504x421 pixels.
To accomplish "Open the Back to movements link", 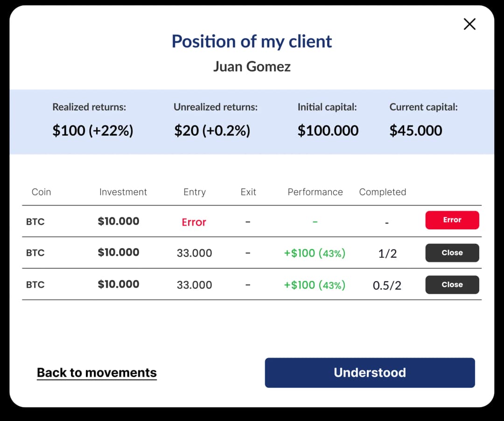I will click(x=97, y=373).
